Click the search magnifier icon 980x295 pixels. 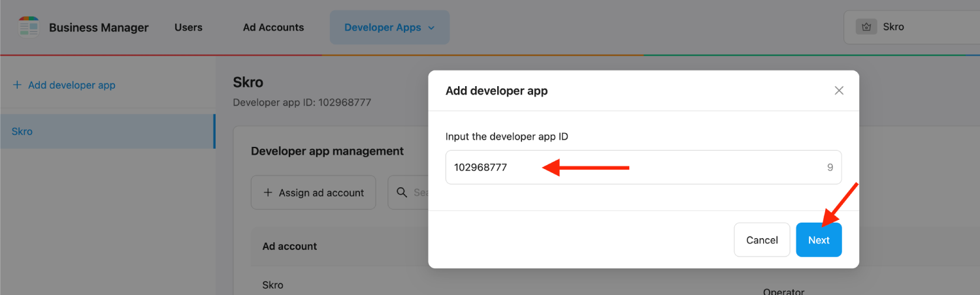402,193
